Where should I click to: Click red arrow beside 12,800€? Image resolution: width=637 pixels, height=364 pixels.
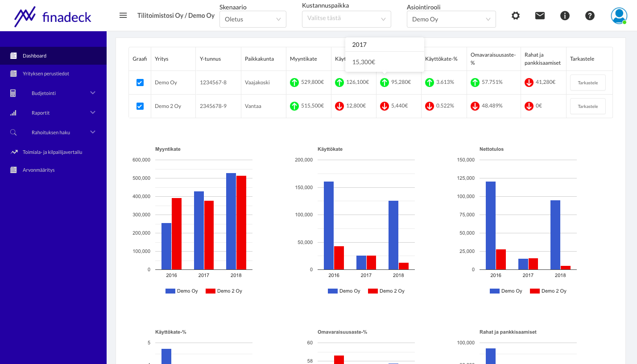tap(339, 106)
